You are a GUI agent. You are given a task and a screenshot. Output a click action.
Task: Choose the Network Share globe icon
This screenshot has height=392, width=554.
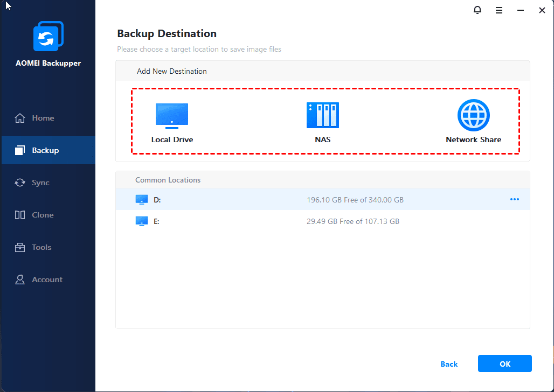[x=473, y=115]
